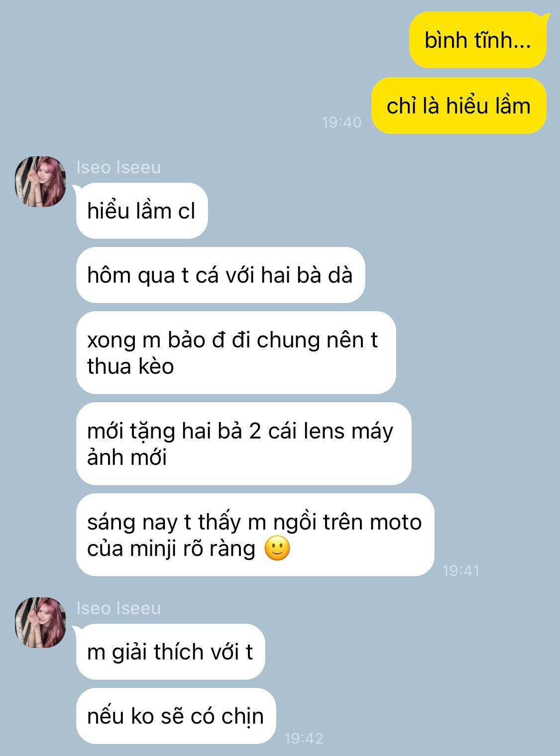This screenshot has height=756, width=560.
Task: Click the word 'moto' in the message
Action: [x=396, y=522]
